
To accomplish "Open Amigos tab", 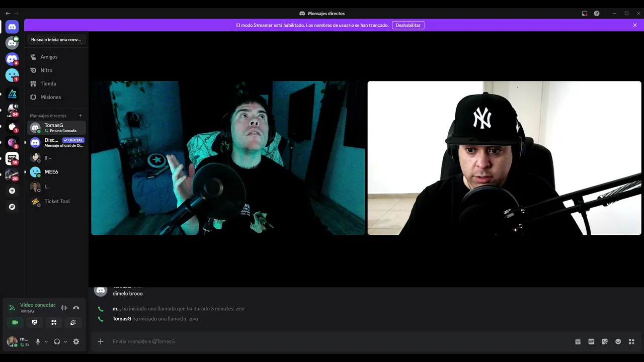I will pyautogui.click(x=56, y=57).
